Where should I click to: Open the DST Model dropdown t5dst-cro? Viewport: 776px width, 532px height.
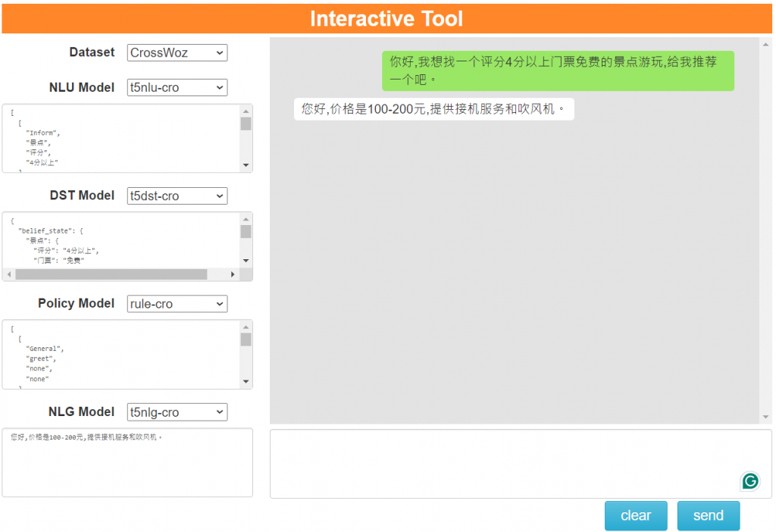click(x=177, y=196)
